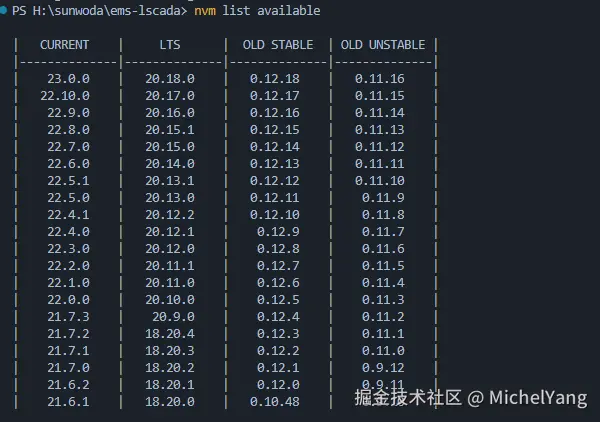Click the LTS column header
Image resolution: width=600 pixels, height=422 pixels.
(170, 45)
